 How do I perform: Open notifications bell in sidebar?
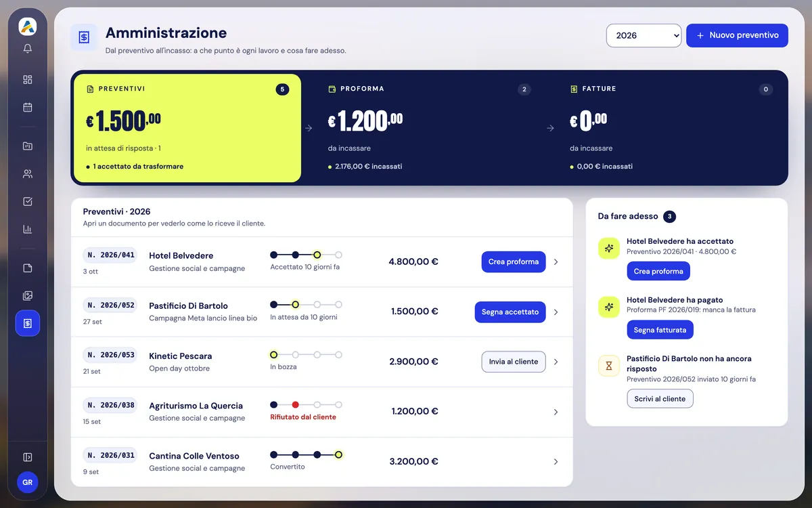tap(28, 49)
